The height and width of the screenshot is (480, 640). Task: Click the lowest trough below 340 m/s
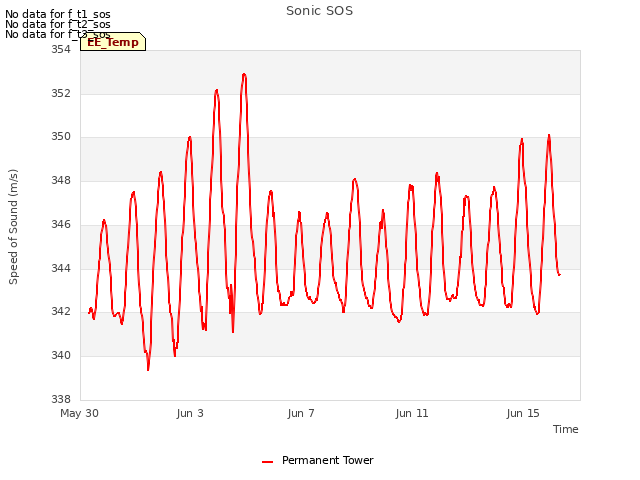coord(148,369)
